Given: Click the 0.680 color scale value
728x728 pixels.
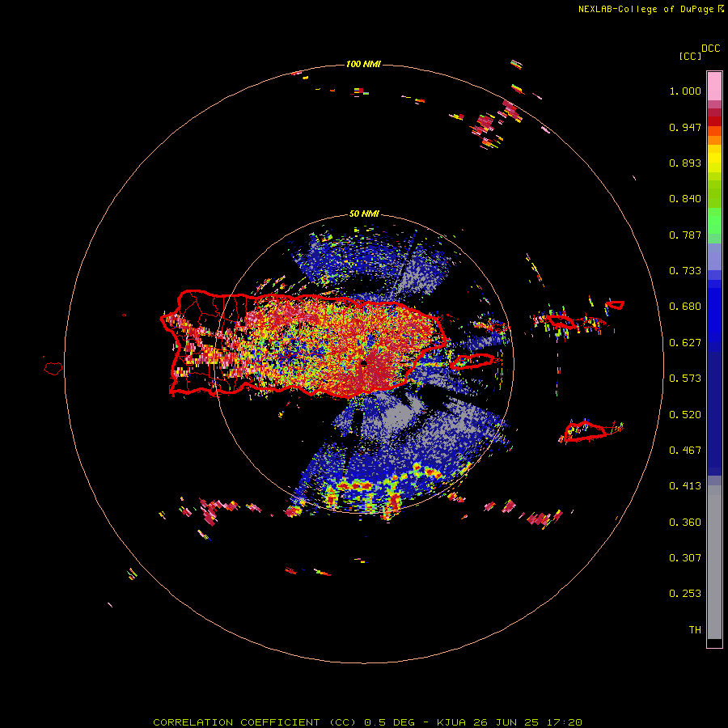Looking at the screenshot, I should pos(685,307).
